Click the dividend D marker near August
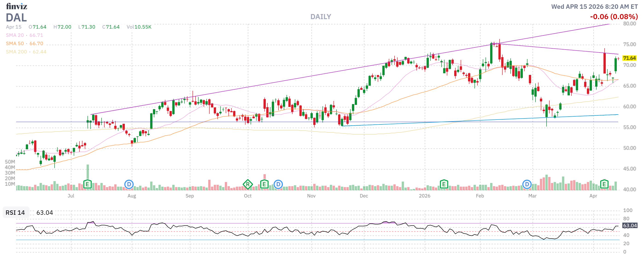 pos(129,185)
